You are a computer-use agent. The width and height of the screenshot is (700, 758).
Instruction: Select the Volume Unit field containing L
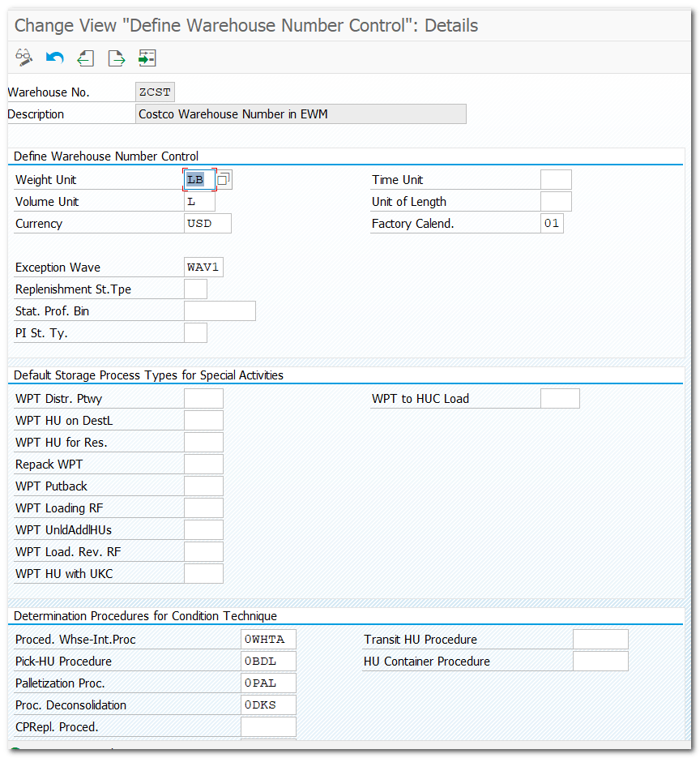pyautogui.click(x=198, y=201)
